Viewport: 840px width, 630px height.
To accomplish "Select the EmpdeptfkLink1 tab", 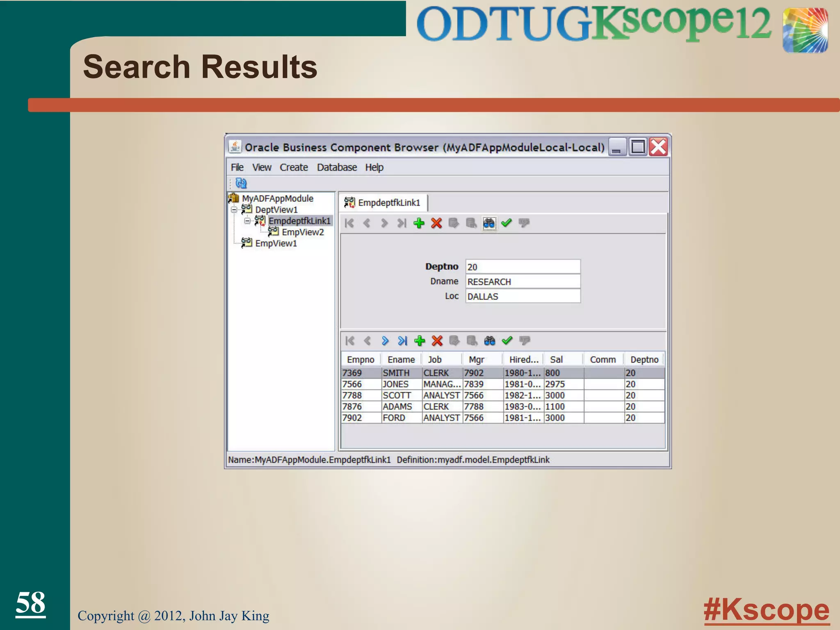I will pos(383,203).
